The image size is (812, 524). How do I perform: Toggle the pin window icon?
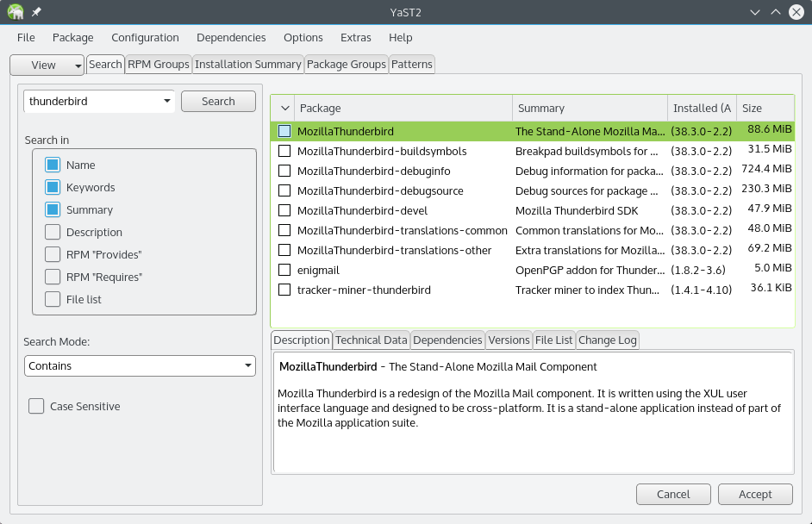point(36,12)
